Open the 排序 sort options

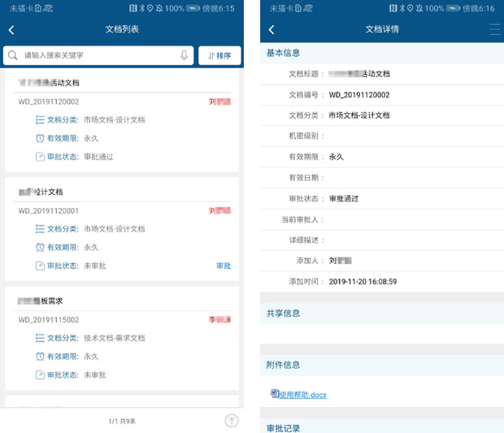pos(220,55)
